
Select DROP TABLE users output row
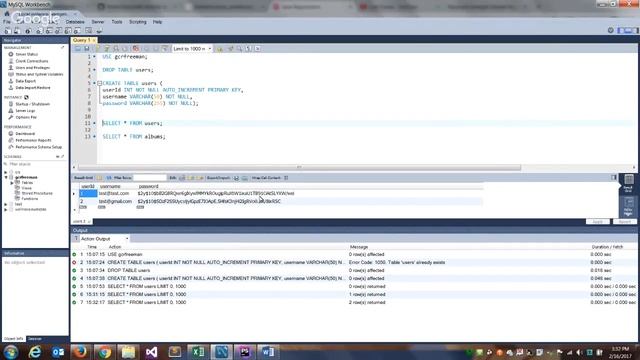[353, 270]
